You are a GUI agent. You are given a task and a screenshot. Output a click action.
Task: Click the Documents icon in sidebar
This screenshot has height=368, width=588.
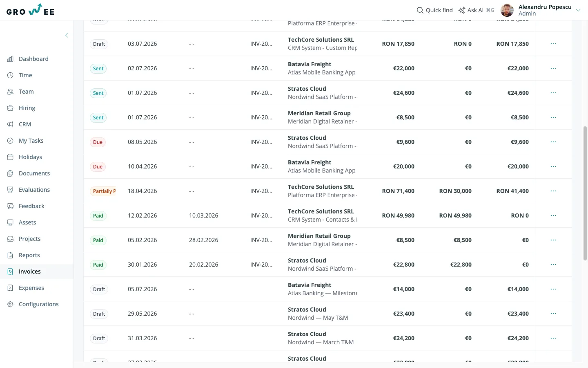pyautogui.click(x=10, y=173)
